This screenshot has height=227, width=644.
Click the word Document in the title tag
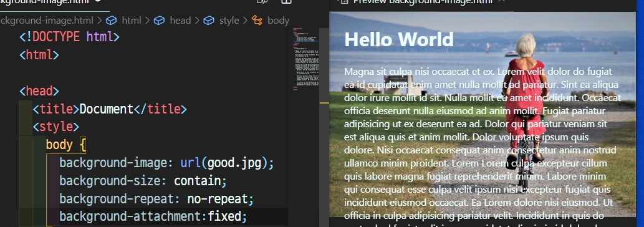click(107, 109)
